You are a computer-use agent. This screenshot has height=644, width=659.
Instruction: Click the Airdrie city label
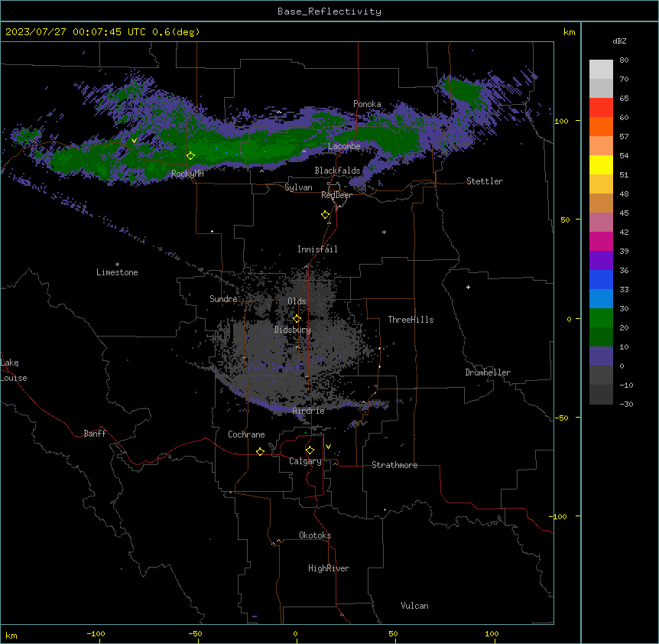309,411
